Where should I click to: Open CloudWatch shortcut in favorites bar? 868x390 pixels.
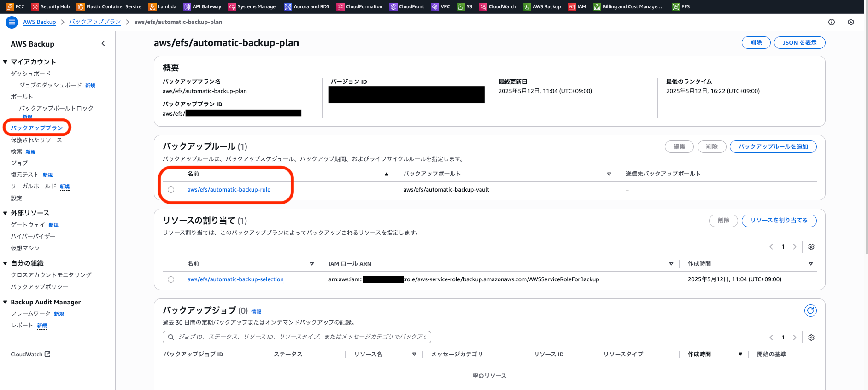498,6
